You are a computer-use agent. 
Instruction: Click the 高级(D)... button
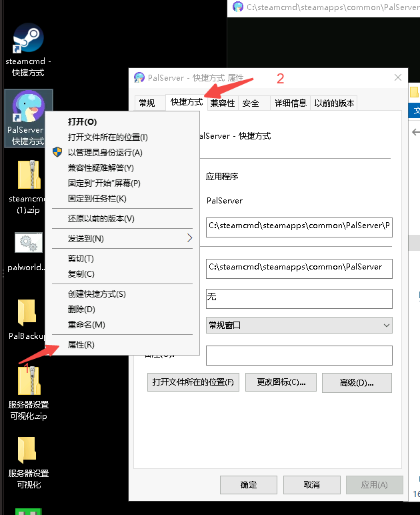tap(357, 383)
